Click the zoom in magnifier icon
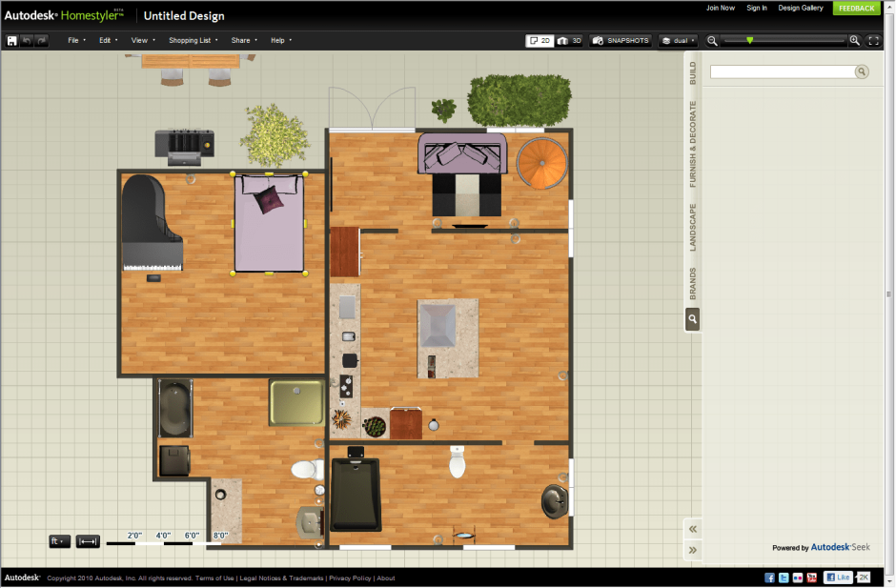The height and width of the screenshot is (588, 896). pos(854,41)
